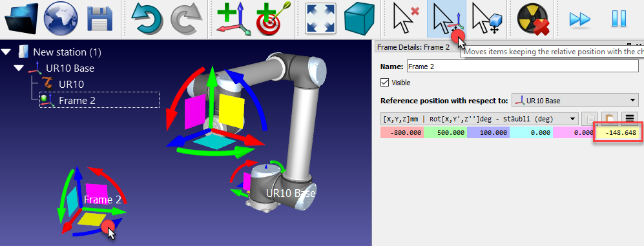This screenshot has height=246, width=644.
Task: Uncheck the Visible checkbox
Action: (385, 83)
